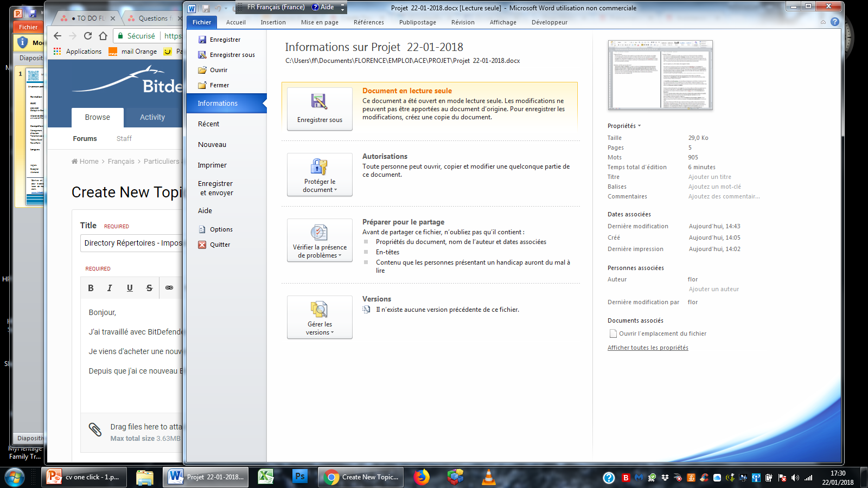Screen dimensions: 868x488
Task: Toggle underline in the forum editor
Action: tap(130, 288)
